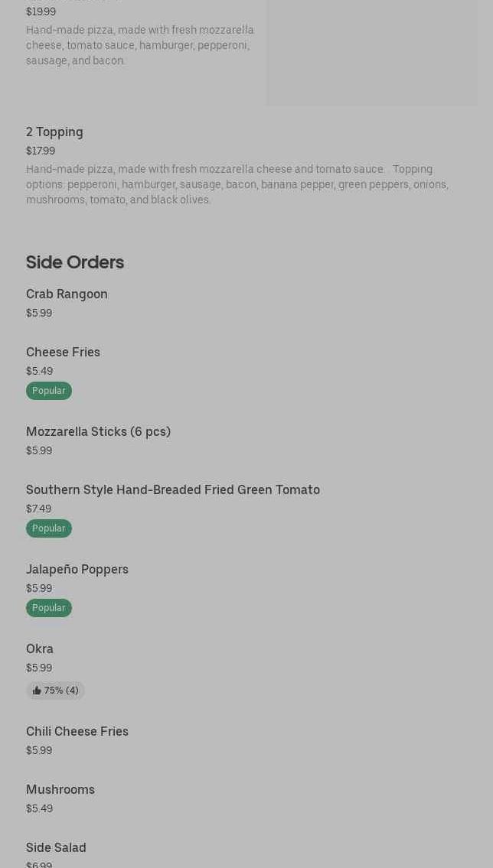Screen dimensions: 493x868
Task: Click Popular badge under Fried Green Tomato
Action: [49, 528]
